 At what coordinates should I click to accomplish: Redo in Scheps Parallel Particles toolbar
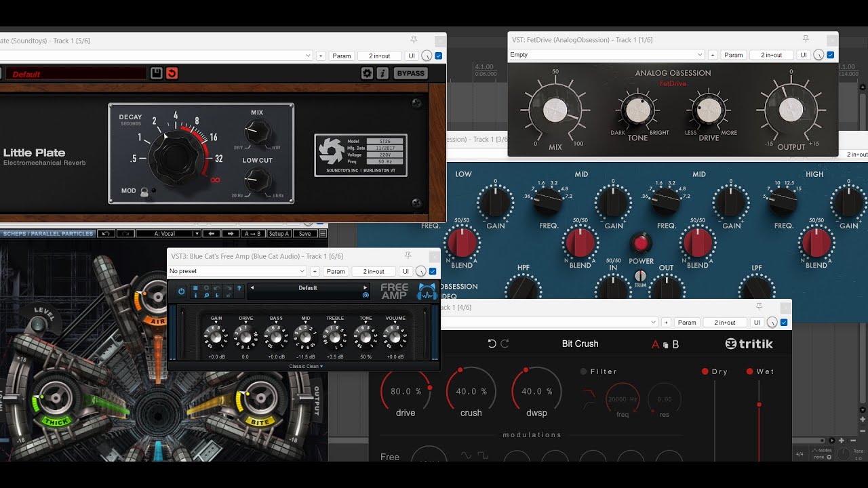click(124, 234)
